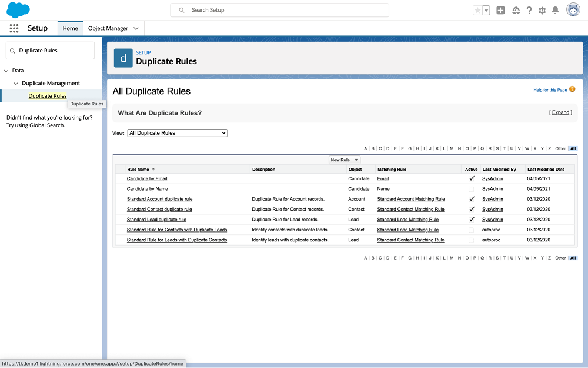Click the Duplicate Rules page header icon
Screen dimensions: 588x368
pyautogui.click(x=123, y=58)
